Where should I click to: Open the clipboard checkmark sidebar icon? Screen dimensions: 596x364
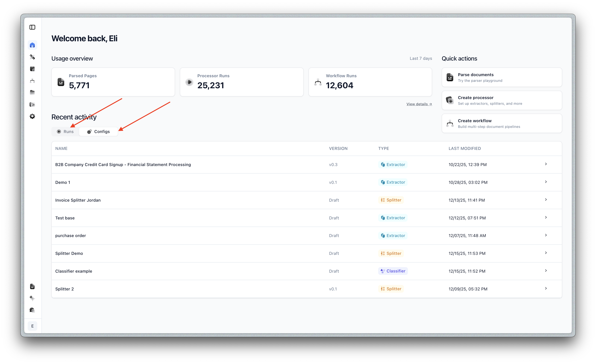[32, 69]
